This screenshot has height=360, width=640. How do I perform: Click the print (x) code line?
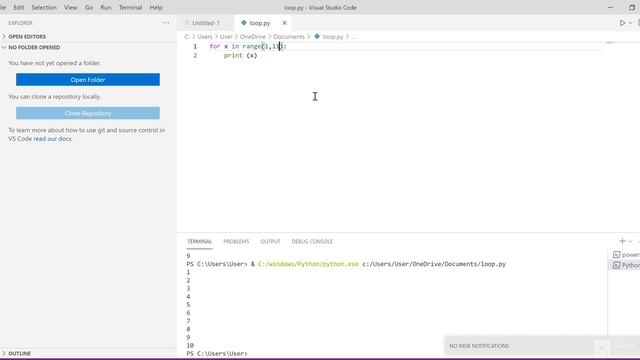coord(240,56)
